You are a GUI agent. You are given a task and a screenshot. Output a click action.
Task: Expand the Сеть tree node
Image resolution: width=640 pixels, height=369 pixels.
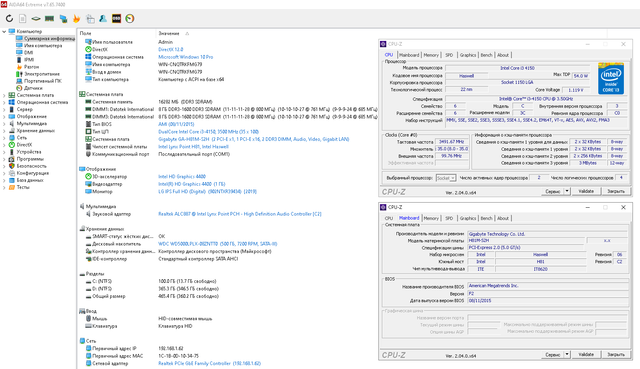point(4,138)
